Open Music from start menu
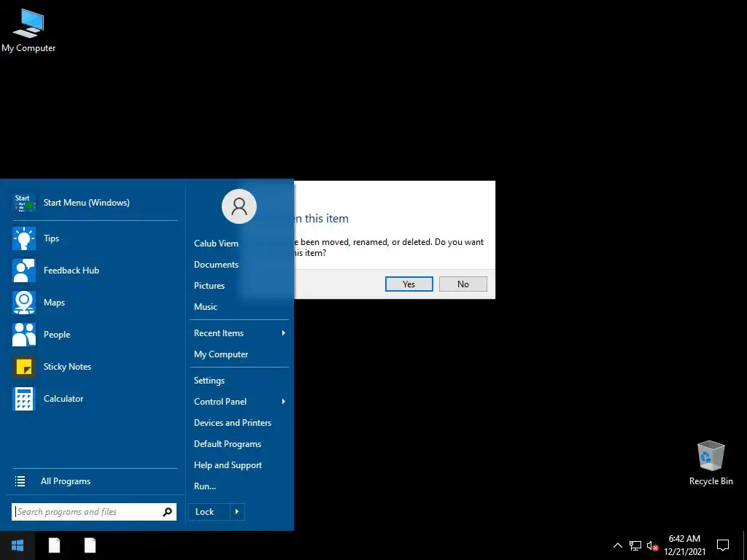The height and width of the screenshot is (560, 747). click(x=205, y=307)
